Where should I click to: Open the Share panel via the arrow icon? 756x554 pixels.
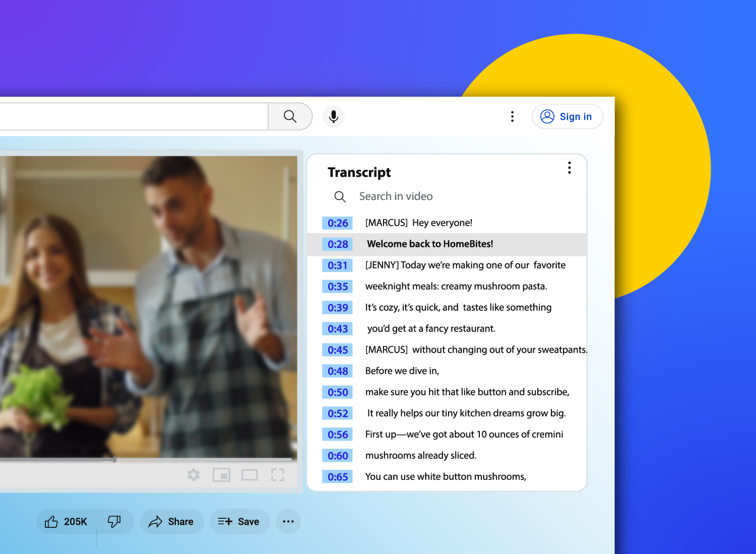[171, 521]
